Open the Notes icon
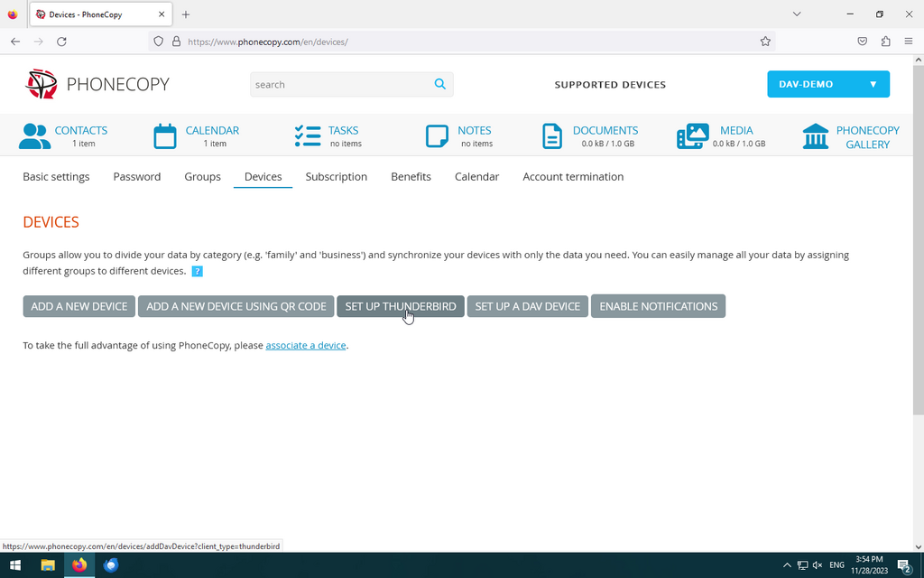This screenshot has height=578, width=924. (x=437, y=136)
